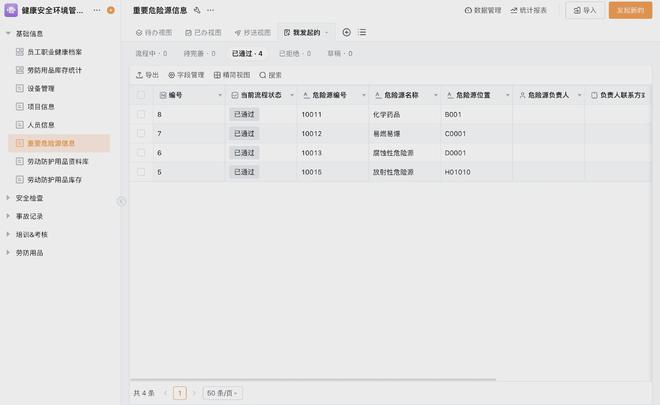The height and width of the screenshot is (405, 660).
Task: Click 导出 in the table toolbar
Action: [147, 75]
